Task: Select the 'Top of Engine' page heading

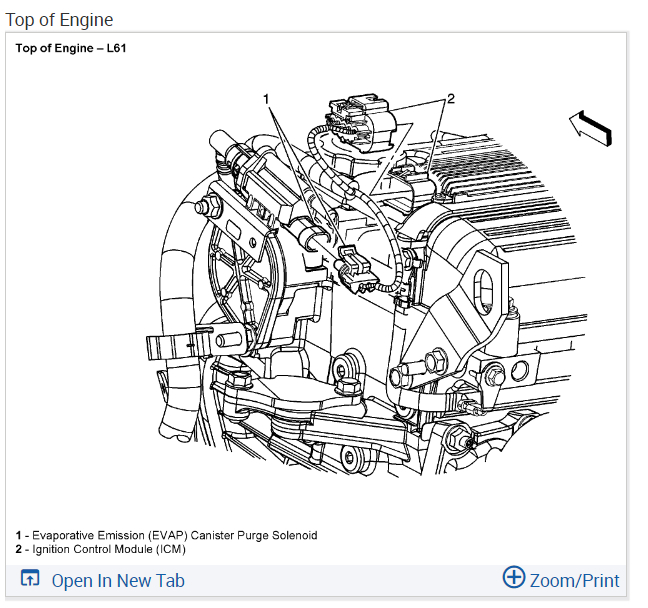Action: [59, 19]
